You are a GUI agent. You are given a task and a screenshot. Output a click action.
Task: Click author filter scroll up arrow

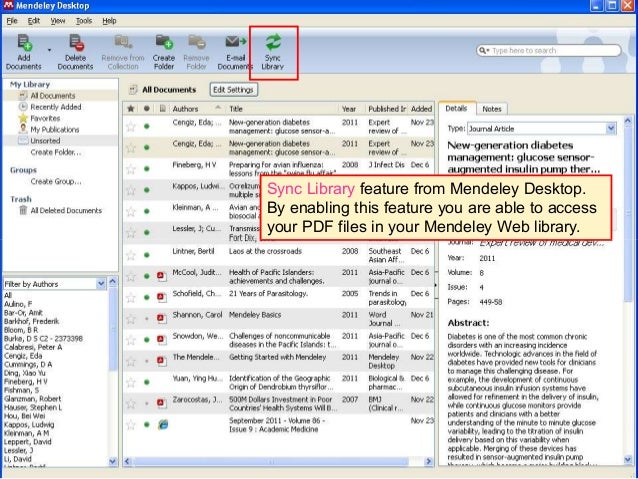(113, 282)
